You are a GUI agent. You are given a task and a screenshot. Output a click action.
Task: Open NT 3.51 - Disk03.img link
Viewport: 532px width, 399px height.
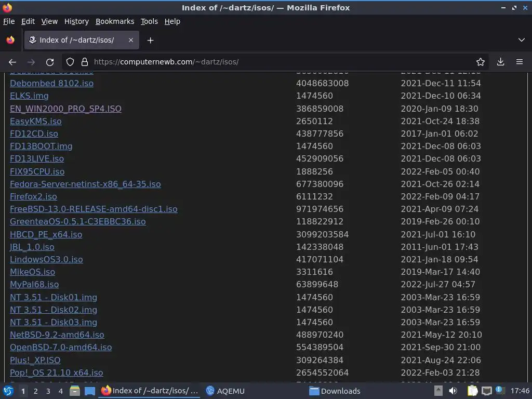click(54, 323)
